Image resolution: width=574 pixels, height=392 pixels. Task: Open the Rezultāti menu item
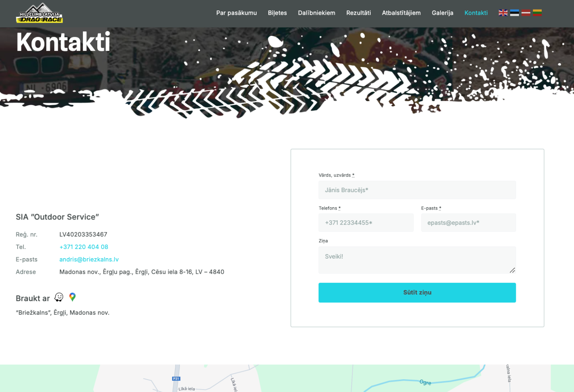pyautogui.click(x=358, y=13)
